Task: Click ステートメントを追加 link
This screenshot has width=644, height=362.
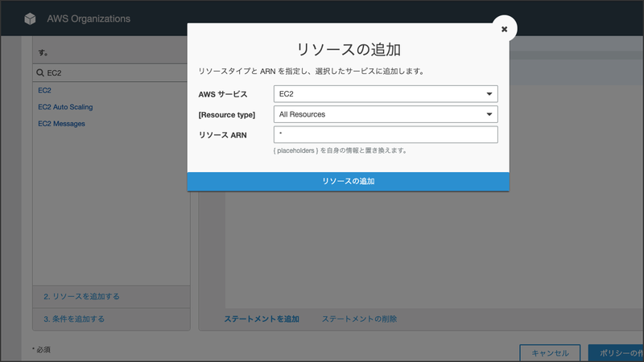Action: point(262,319)
